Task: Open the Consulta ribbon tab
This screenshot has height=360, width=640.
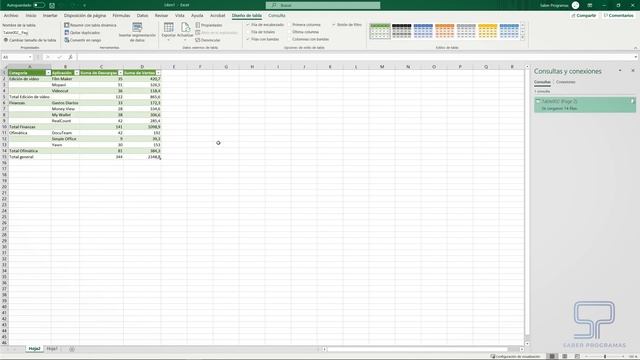Action: pos(277,16)
